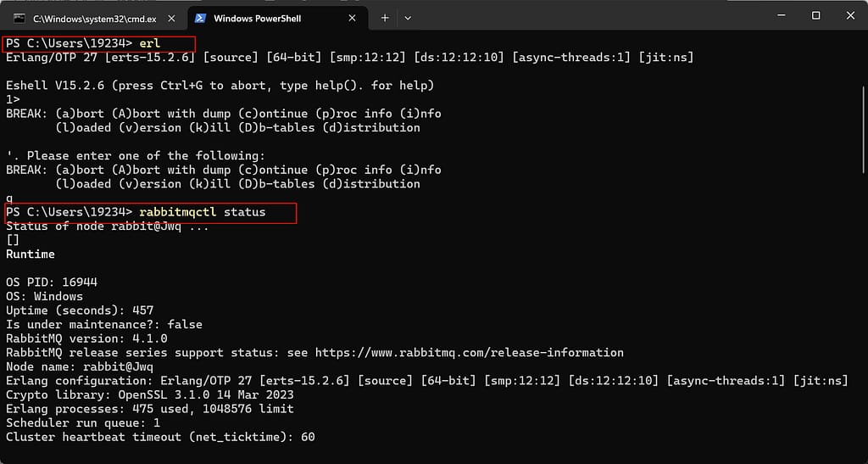
Task: Switch to the C:\Windows\system32\cmd.exe tab
Action: 93,18
